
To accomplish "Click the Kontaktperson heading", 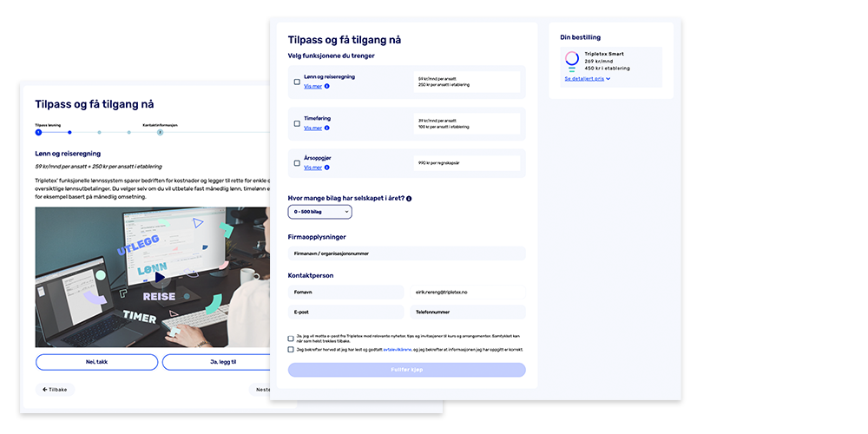I will 311,275.
